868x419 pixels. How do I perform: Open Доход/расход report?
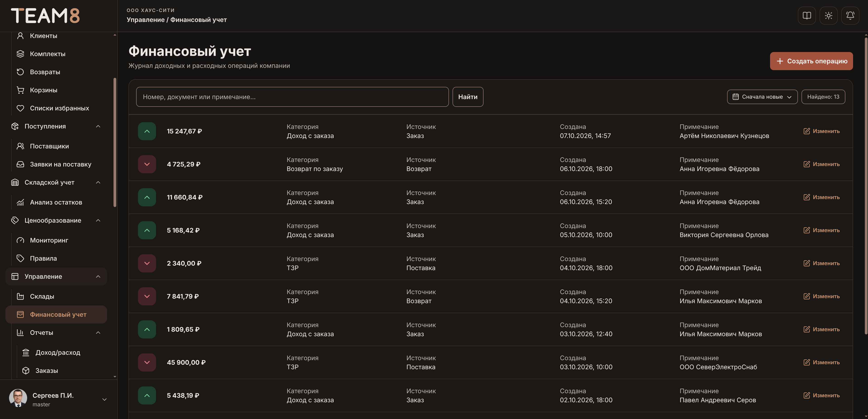coord(56,352)
